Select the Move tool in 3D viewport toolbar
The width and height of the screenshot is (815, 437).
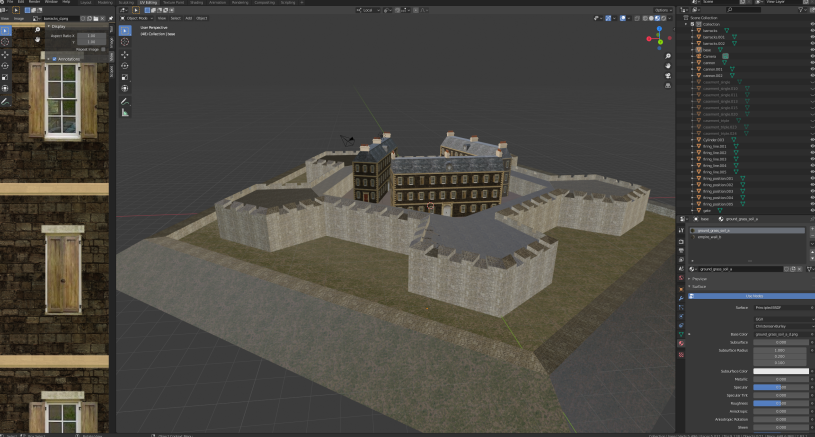(x=125, y=54)
